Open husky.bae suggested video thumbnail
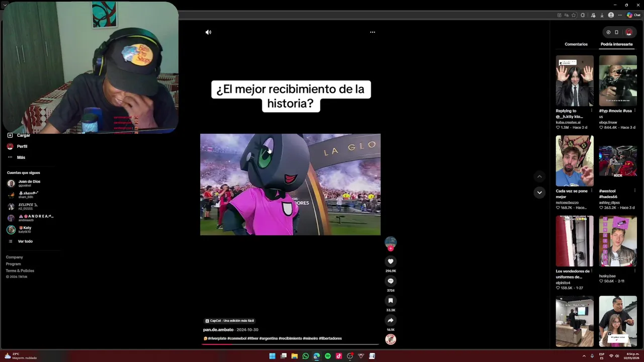Image resolution: width=644 pixels, height=362 pixels. pos(618,241)
